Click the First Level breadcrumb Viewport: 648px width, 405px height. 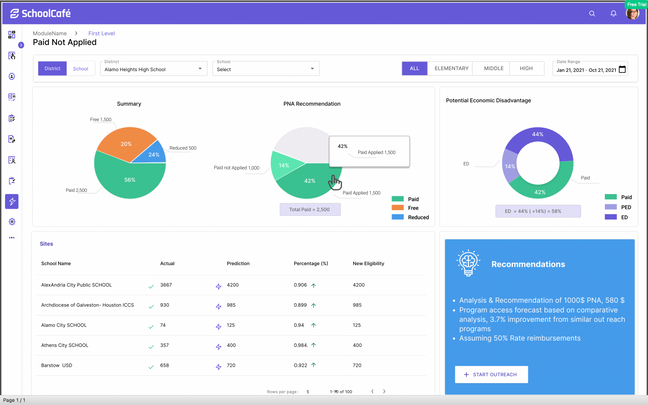102,33
